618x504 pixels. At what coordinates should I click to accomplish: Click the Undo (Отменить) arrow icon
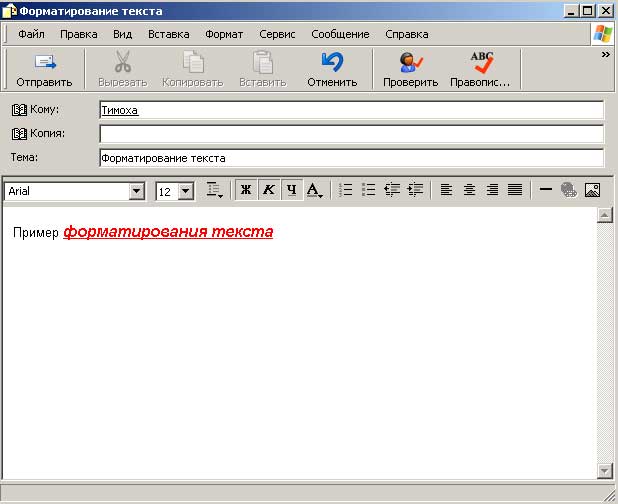tap(332, 63)
